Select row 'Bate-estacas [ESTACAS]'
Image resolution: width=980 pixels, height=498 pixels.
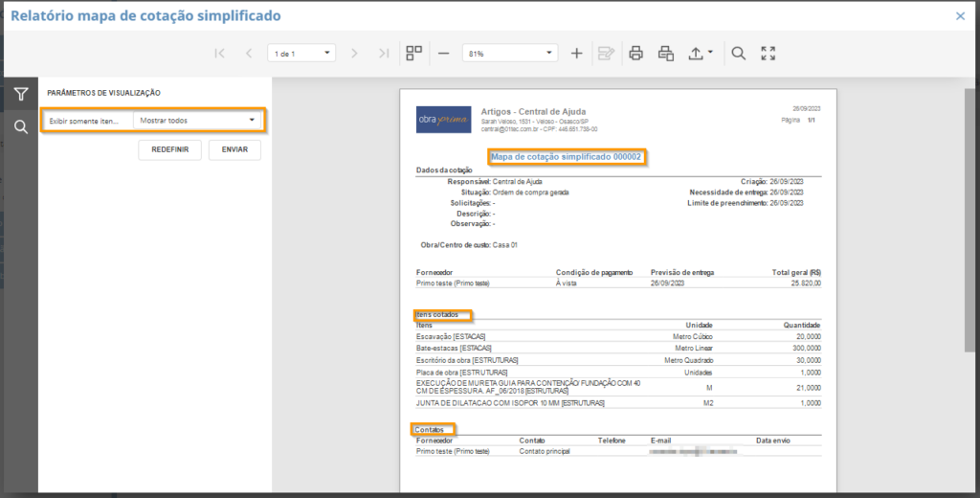[x=618, y=348]
